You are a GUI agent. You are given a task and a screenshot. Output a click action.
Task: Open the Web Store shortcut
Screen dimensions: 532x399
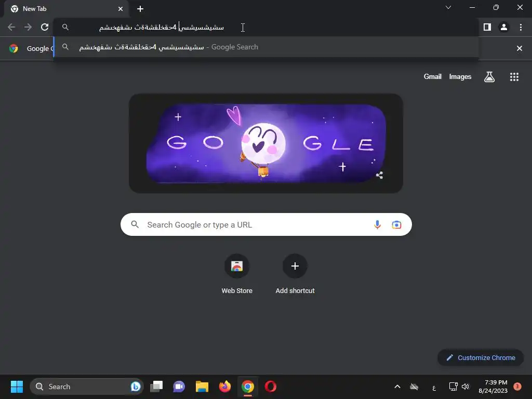pyautogui.click(x=237, y=274)
